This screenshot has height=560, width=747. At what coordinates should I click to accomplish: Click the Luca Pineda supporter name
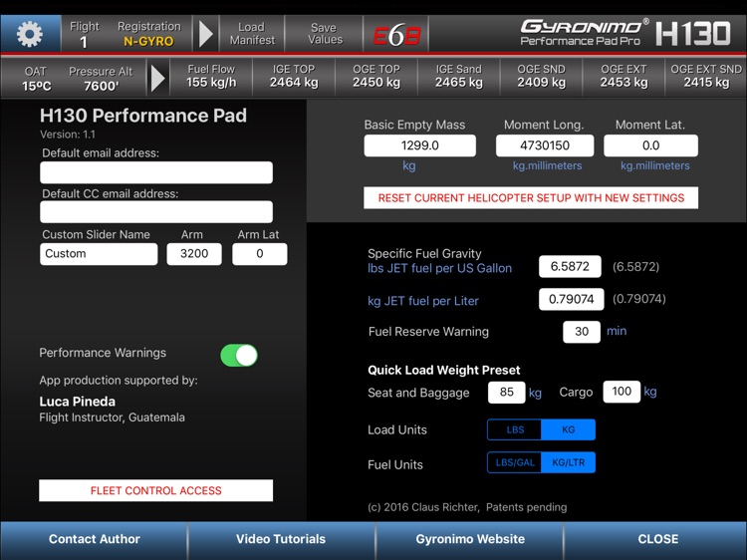[77, 402]
